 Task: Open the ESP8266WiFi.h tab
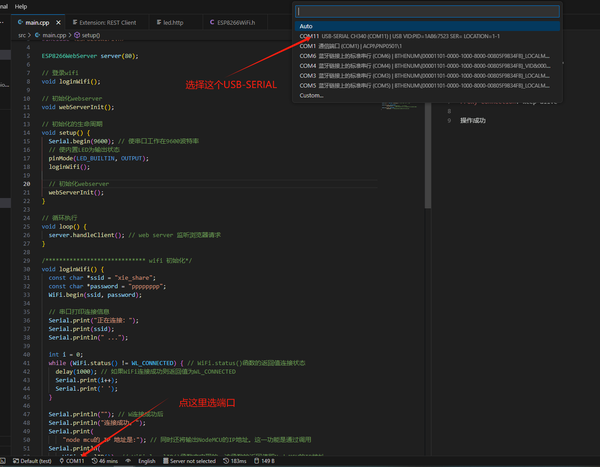[236, 23]
